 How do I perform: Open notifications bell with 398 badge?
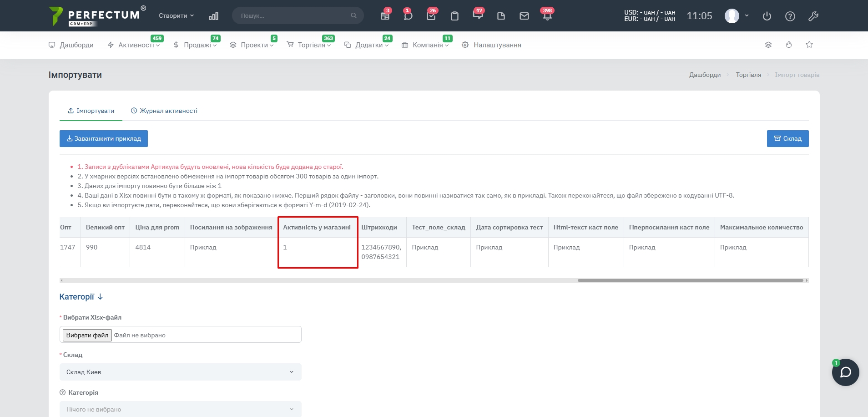(547, 16)
